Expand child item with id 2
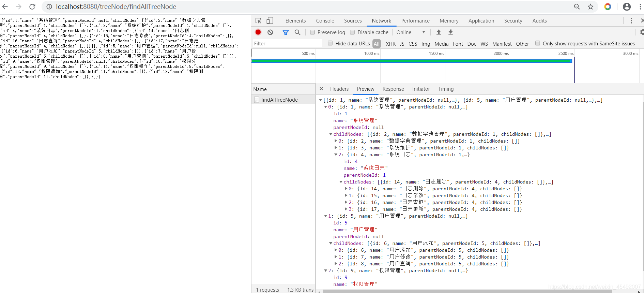This screenshot has width=644, height=293. click(336, 141)
